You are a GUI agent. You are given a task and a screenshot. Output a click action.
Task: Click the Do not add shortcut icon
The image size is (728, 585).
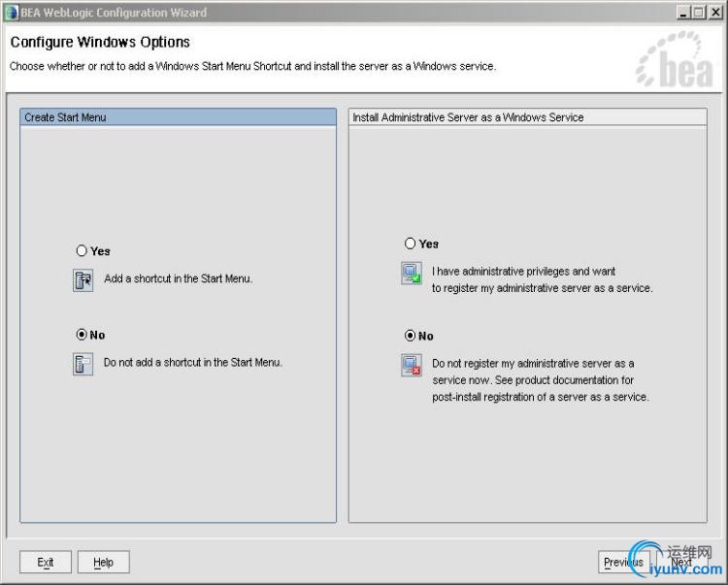pyautogui.click(x=83, y=364)
